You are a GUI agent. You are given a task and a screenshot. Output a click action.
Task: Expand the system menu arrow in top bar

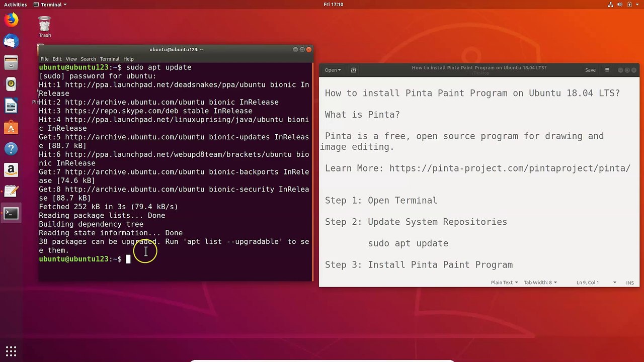637,5
